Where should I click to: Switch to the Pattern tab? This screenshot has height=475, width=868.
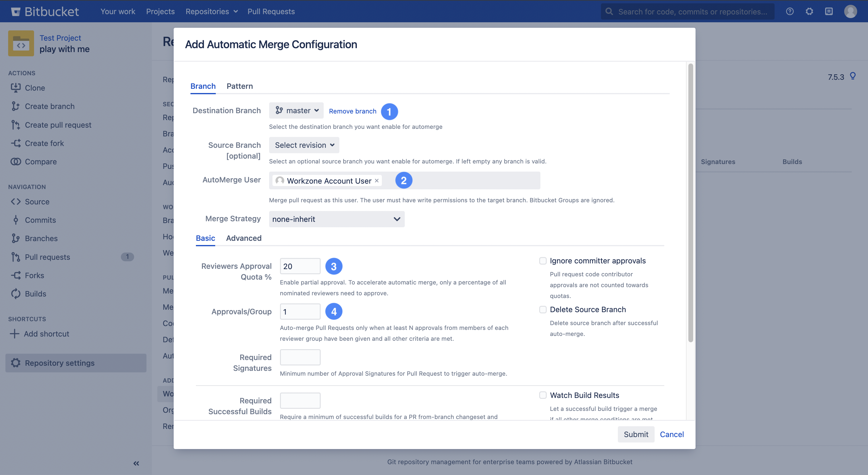click(x=239, y=86)
